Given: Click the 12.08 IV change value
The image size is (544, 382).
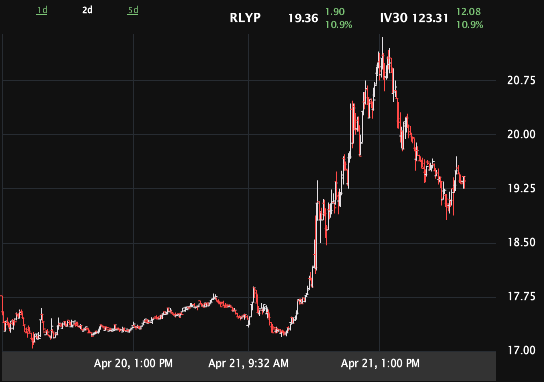Looking at the screenshot, I should pyautogui.click(x=468, y=12).
